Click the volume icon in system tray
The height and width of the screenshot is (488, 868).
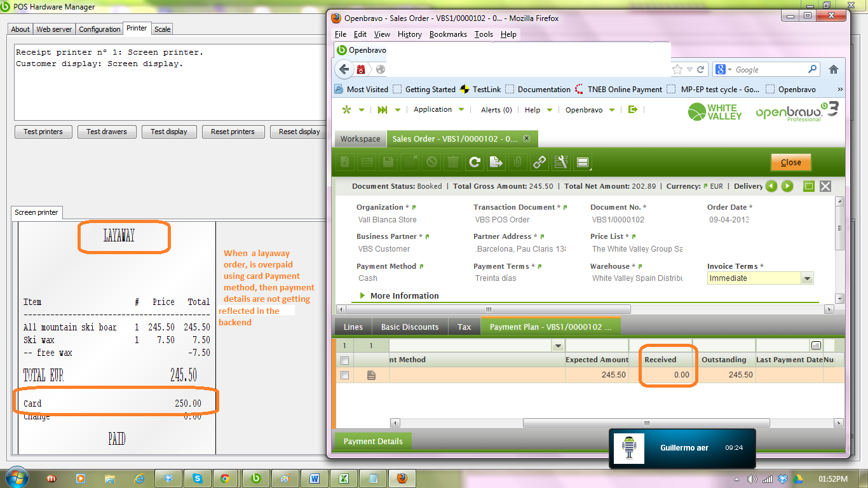click(752, 478)
